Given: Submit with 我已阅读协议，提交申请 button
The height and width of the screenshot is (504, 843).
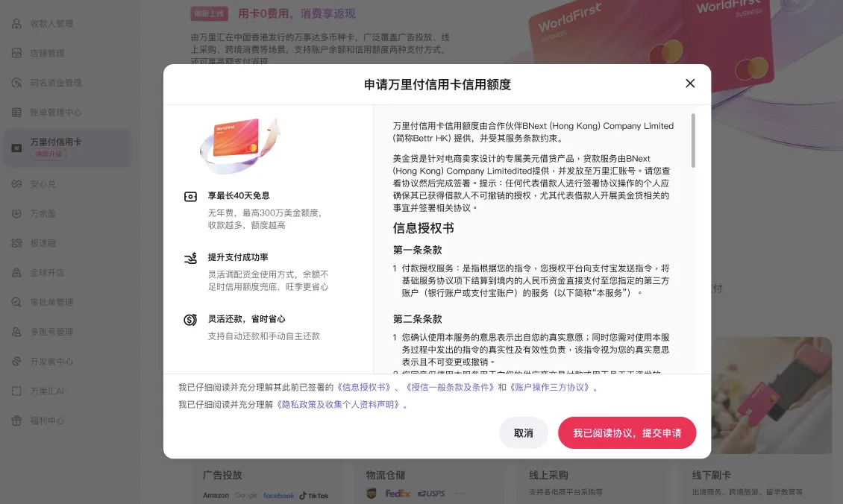Looking at the screenshot, I should coord(627,432).
